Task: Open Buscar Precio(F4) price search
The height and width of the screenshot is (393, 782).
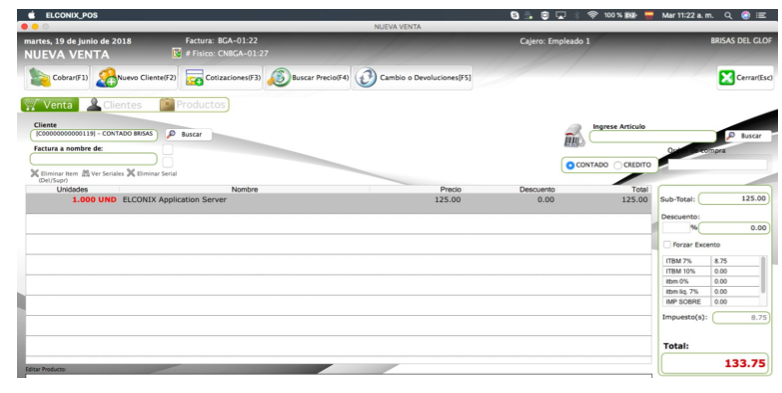Action: 307,78
